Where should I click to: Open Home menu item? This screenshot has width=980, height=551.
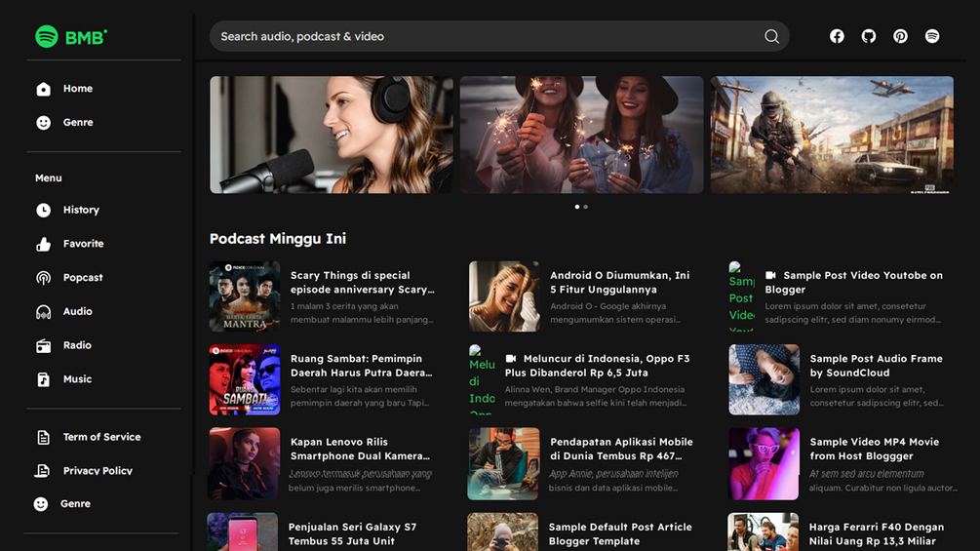point(77,89)
